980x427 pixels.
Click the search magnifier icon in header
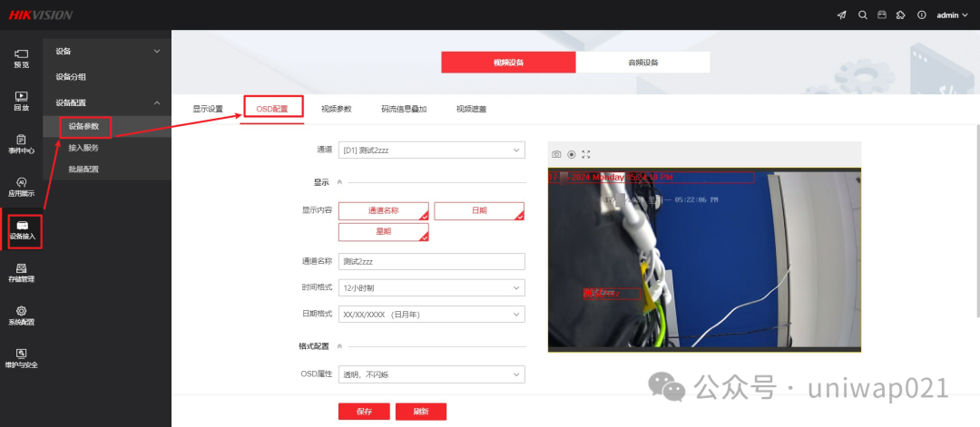[x=863, y=15]
